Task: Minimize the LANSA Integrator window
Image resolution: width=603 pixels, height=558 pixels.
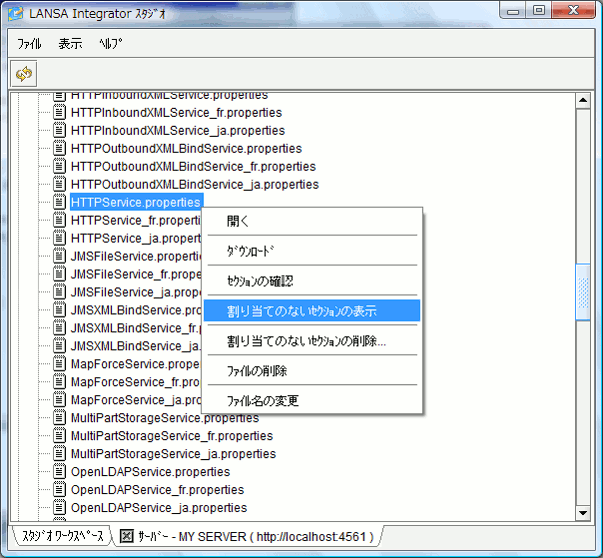Action: click(513, 11)
